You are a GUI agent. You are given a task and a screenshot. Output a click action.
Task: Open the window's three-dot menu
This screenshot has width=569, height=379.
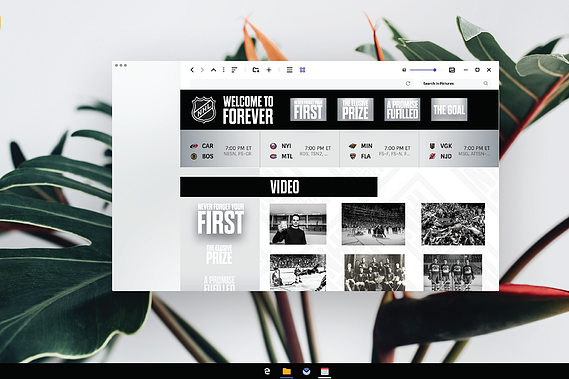(x=121, y=65)
